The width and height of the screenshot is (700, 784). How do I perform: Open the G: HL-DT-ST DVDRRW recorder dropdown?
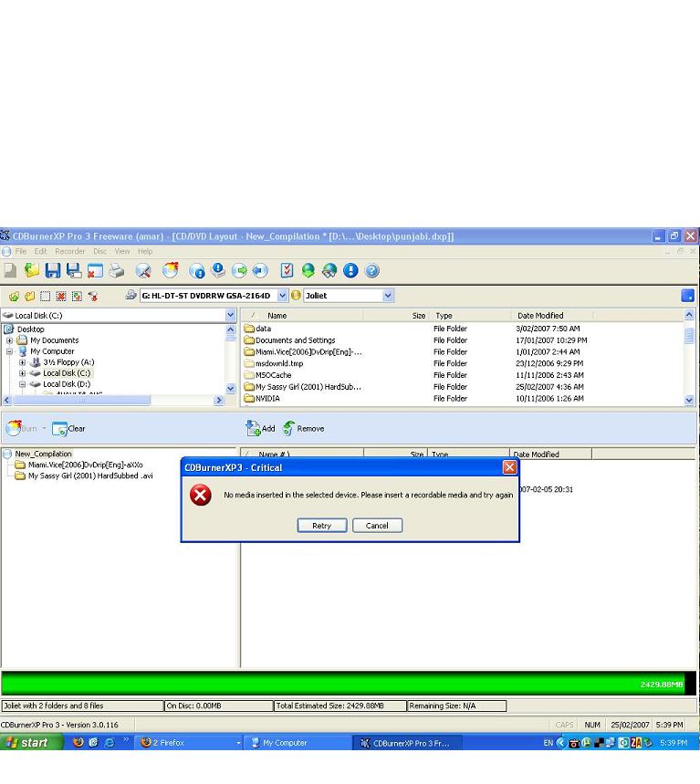click(x=283, y=296)
